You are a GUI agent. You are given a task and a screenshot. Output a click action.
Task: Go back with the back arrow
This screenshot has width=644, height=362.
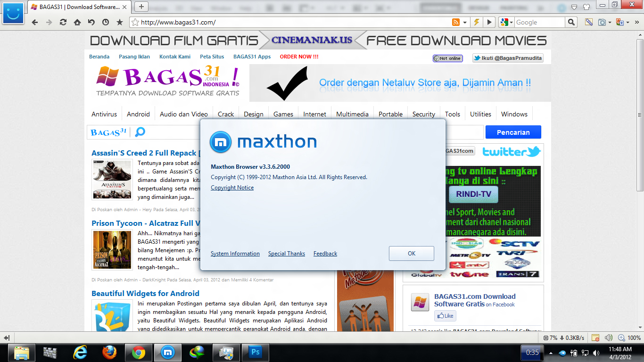(x=34, y=22)
